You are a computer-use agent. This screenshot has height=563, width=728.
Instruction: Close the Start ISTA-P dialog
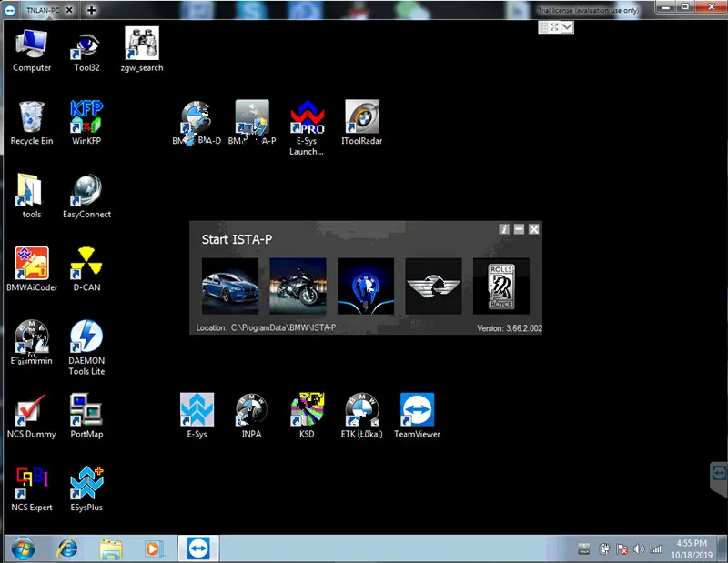534,229
